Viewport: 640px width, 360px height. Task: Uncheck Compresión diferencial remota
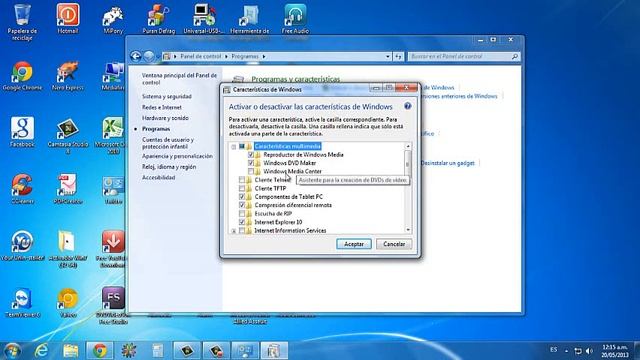pos(242,205)
